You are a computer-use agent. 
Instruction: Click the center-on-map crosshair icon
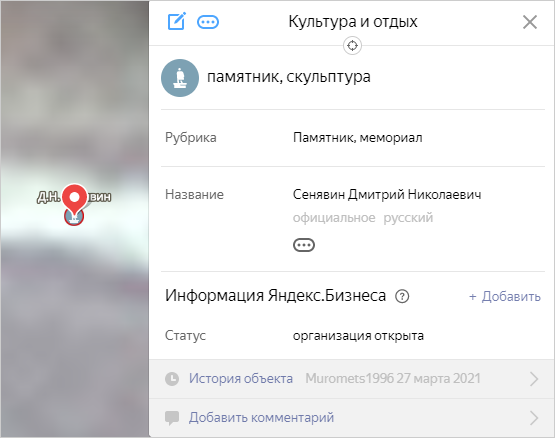coord(352,46)
